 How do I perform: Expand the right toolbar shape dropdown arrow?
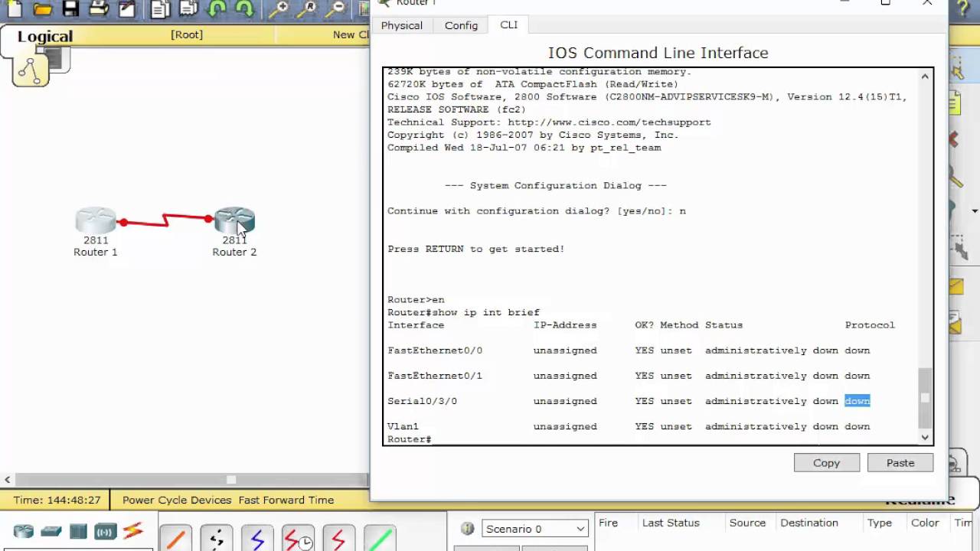pyautogui.click(x=975, y=211)
